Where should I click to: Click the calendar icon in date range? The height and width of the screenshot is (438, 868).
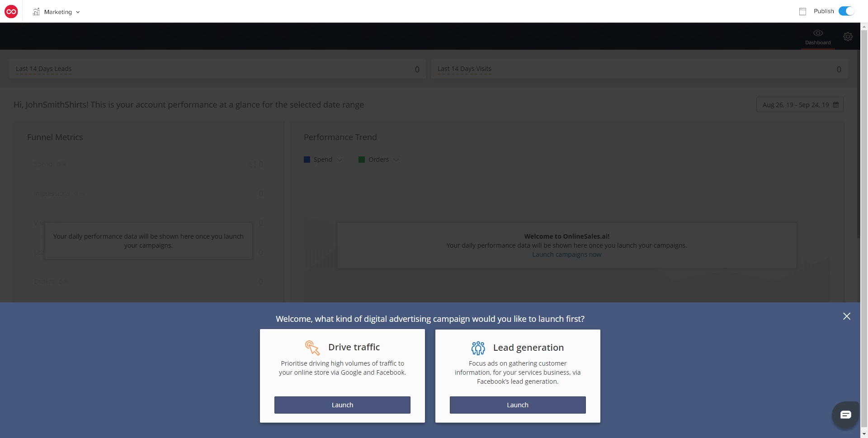[836, 105]
